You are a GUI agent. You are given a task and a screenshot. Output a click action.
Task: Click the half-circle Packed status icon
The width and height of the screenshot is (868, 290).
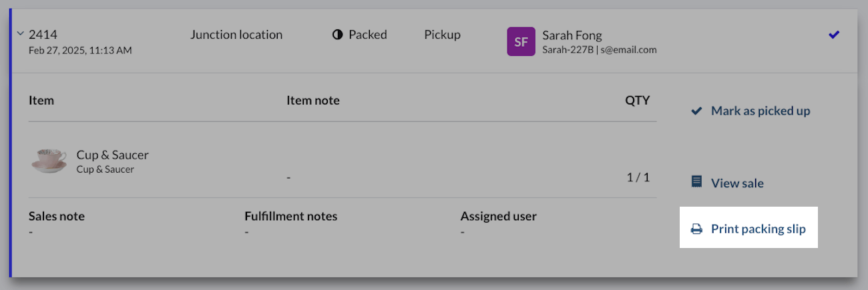[x=338, y=35]
